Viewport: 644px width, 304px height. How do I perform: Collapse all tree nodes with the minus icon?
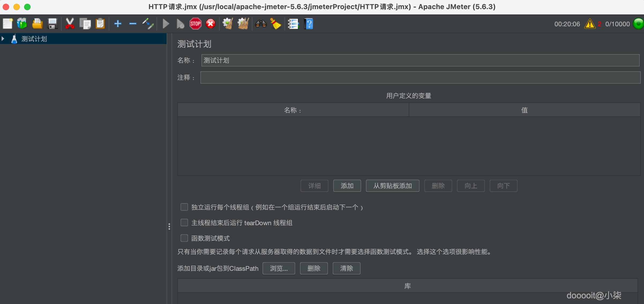click(x=133, y=24)
